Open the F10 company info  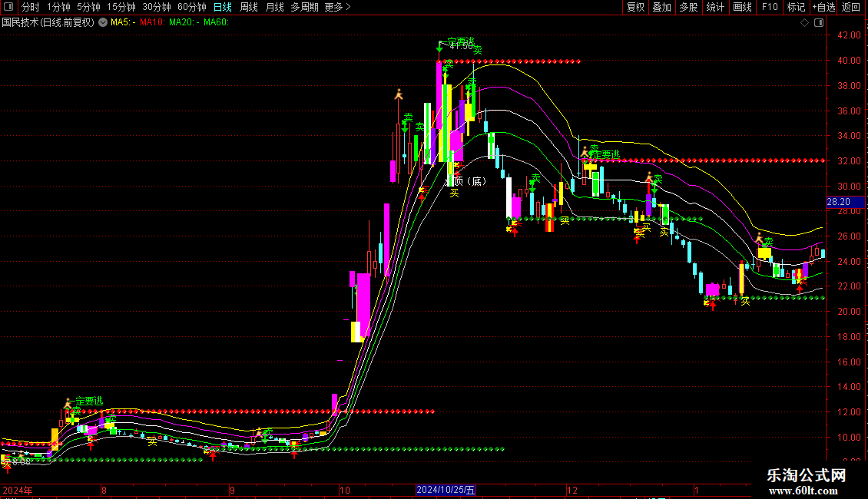coord(770,7)
